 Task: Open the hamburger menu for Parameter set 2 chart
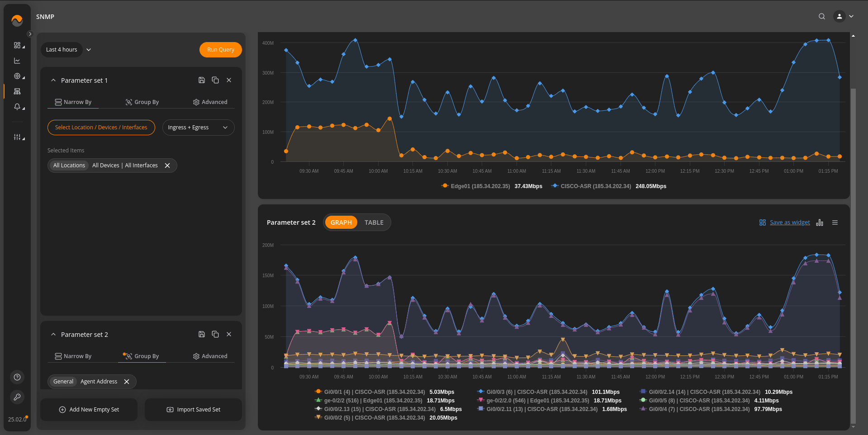(x=835, y=222)
